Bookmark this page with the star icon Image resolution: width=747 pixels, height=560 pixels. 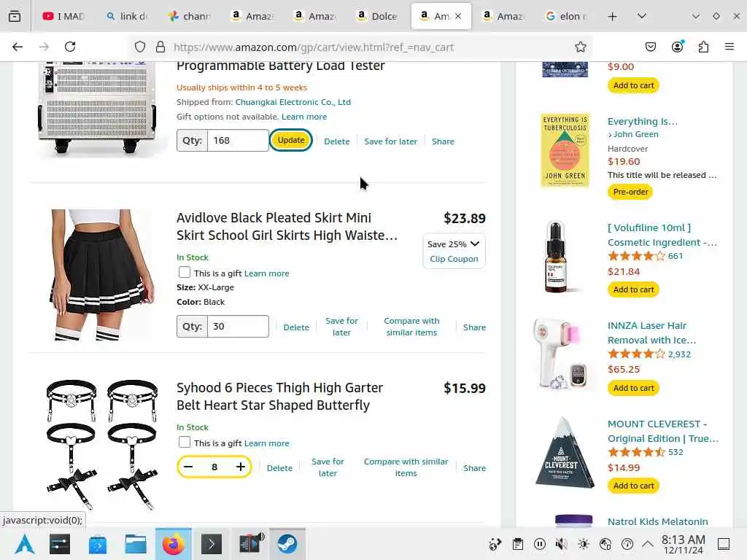click(x=580, y=47)
